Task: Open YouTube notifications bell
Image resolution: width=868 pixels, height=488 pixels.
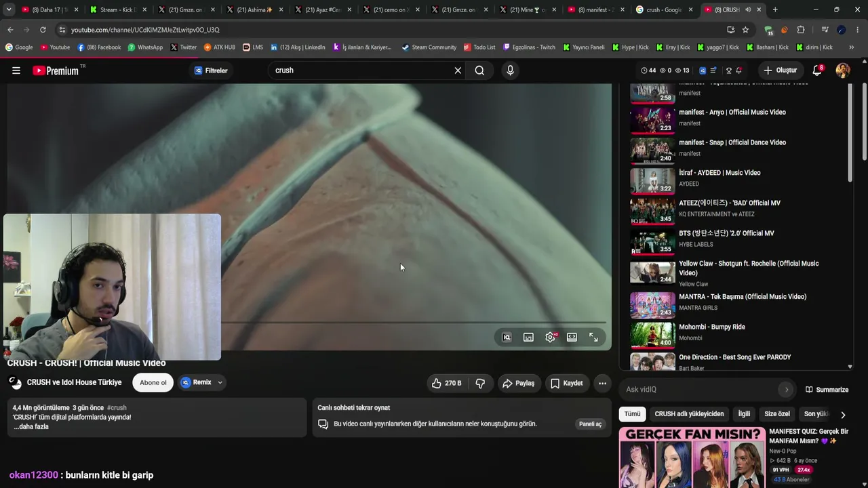Action: click(x=817, y=70)
